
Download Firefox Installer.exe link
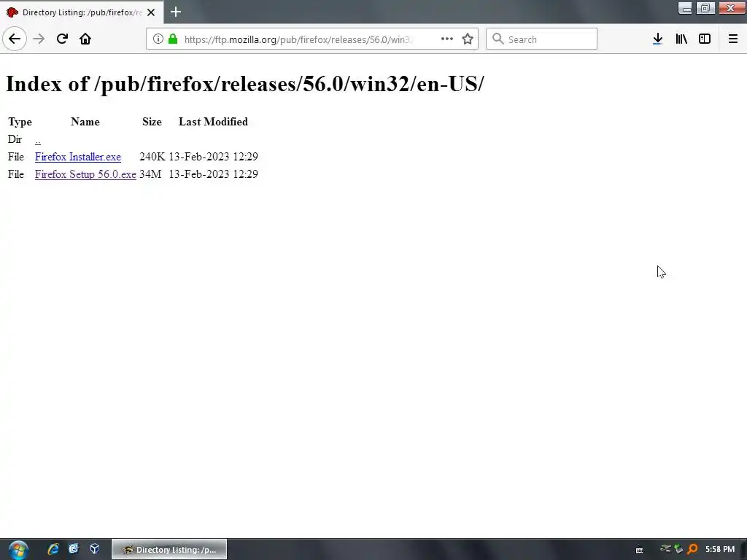(x=77, y=157)
